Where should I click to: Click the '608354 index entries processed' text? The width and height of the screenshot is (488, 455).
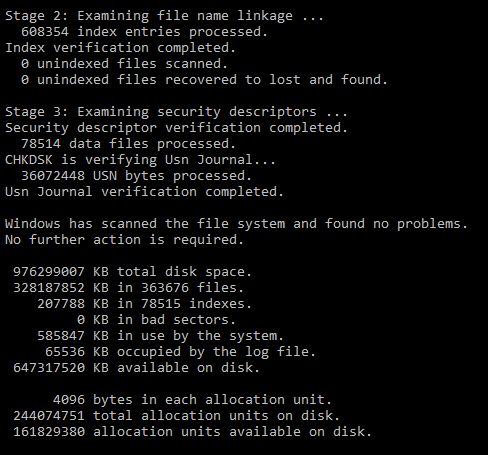(144, 32)
